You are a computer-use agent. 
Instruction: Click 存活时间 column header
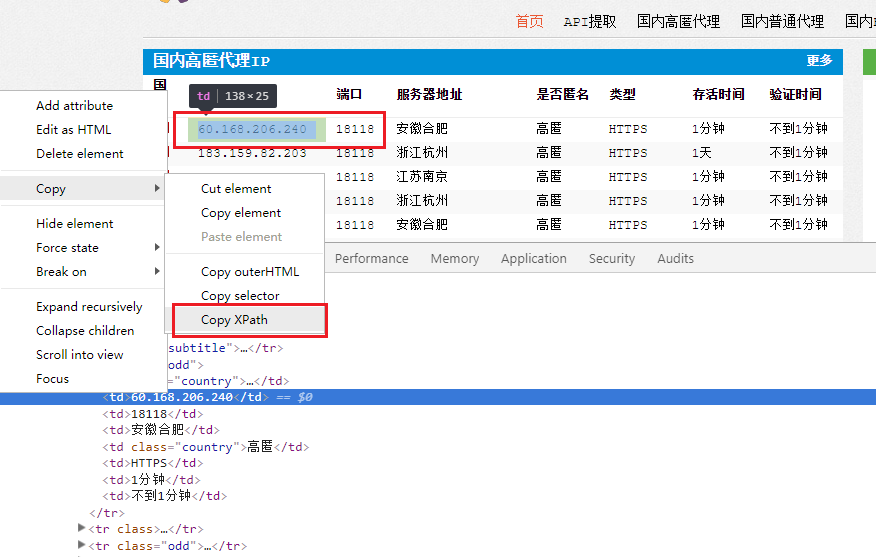pyautogui.click(x=718, y=94)
